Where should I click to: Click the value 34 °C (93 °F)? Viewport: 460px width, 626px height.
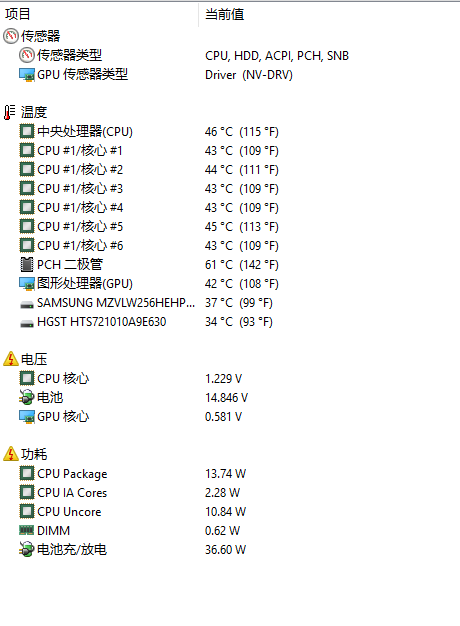[239, 322]
